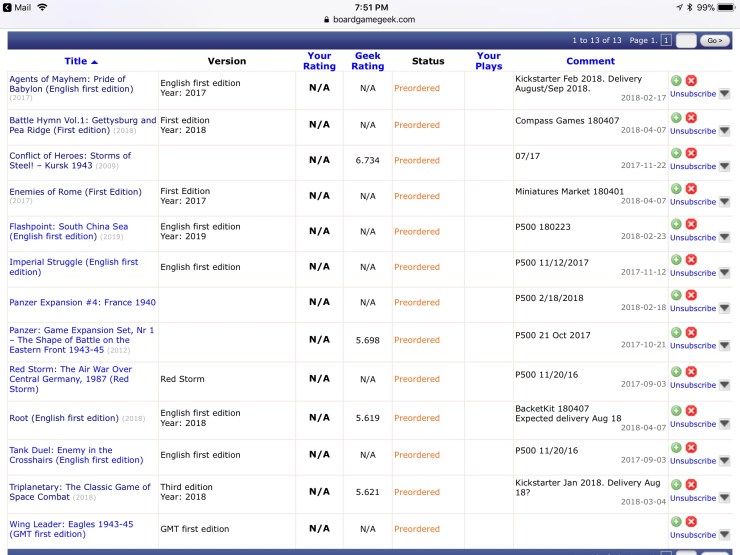
Task: Open dropdown arrow in Battle Hymn row
Action: (x=725, y=131)
